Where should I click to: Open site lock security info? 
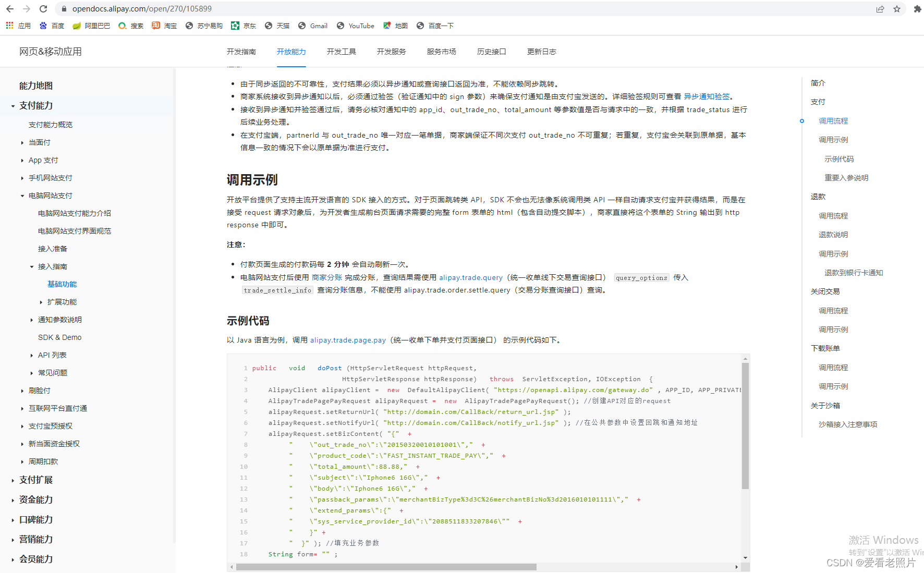[x=64, y=9]
